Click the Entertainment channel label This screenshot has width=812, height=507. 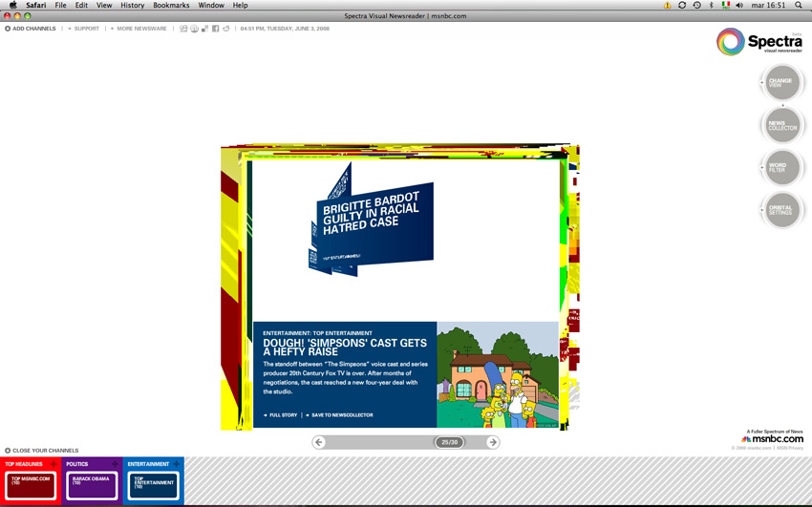click(x=148, y=464)
